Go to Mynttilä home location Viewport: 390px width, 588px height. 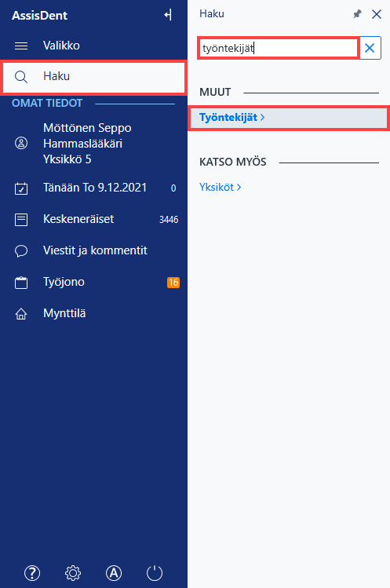click(93, 313)
